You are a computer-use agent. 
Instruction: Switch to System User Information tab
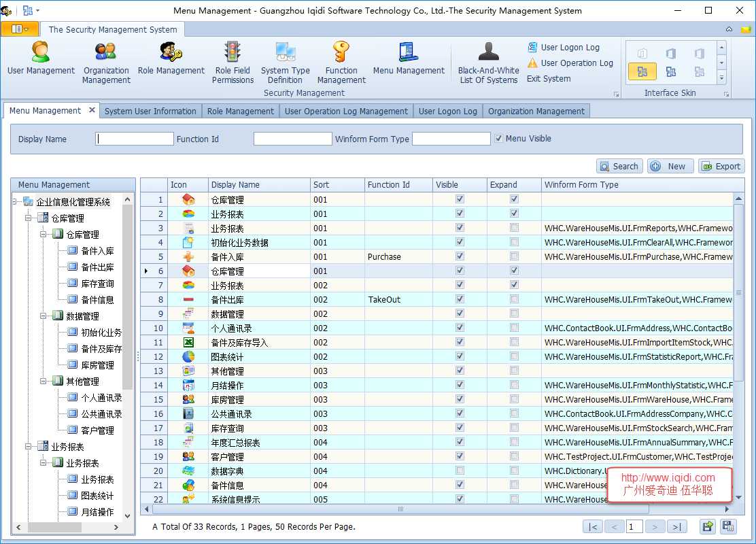pyautogui.click(x=150, y=112)
